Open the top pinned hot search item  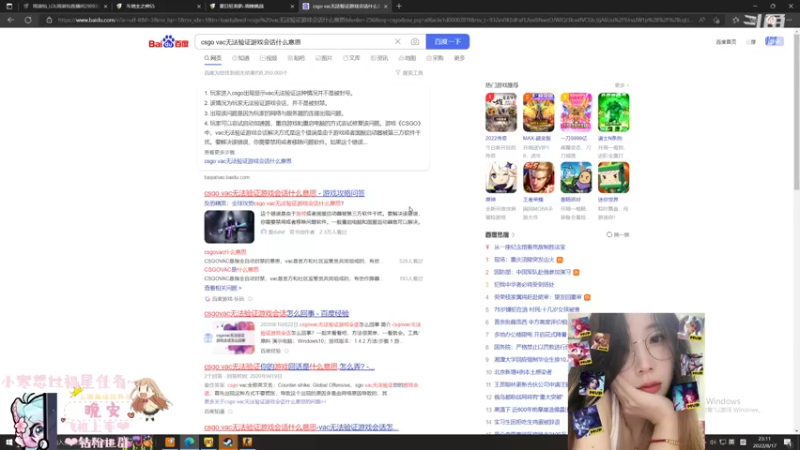(529, 247)
